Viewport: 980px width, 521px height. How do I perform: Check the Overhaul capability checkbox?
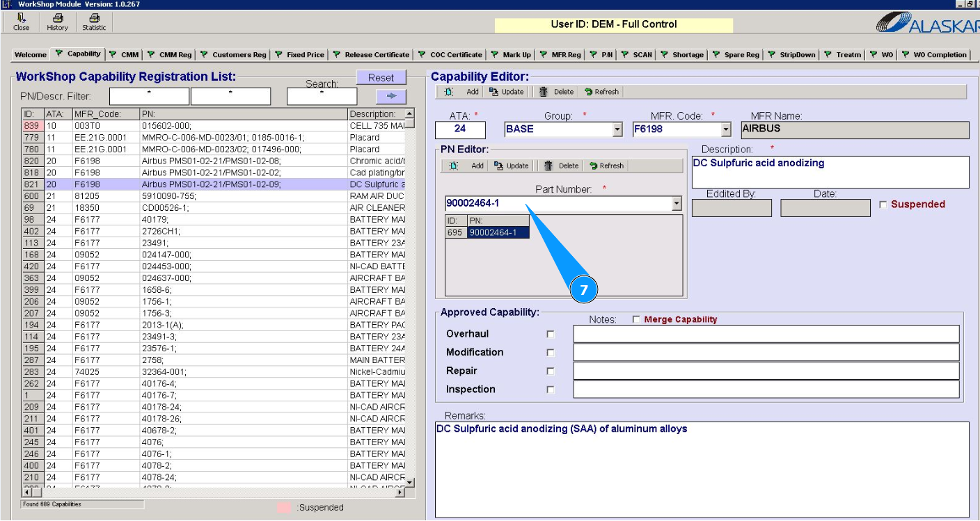click(551, 335)
